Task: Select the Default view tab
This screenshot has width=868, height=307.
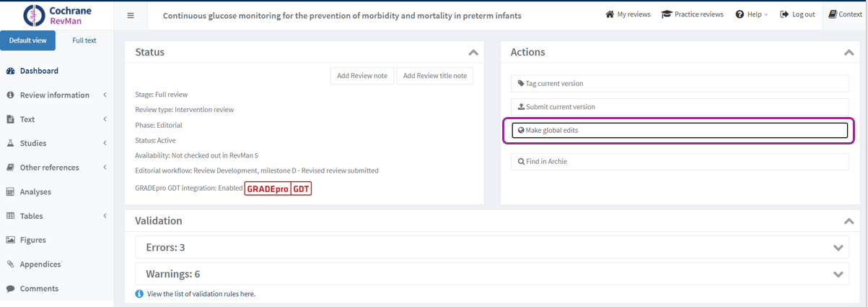Action: click(28, 40)
